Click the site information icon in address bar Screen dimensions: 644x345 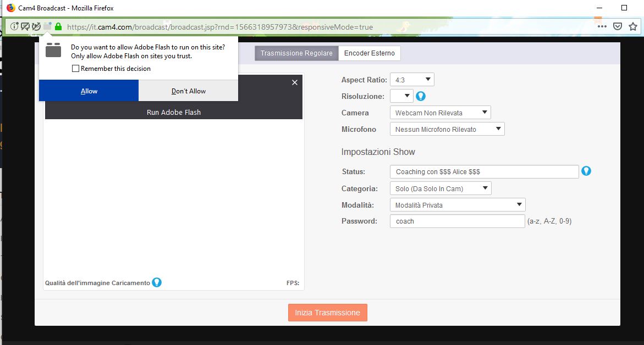(14, 26)
